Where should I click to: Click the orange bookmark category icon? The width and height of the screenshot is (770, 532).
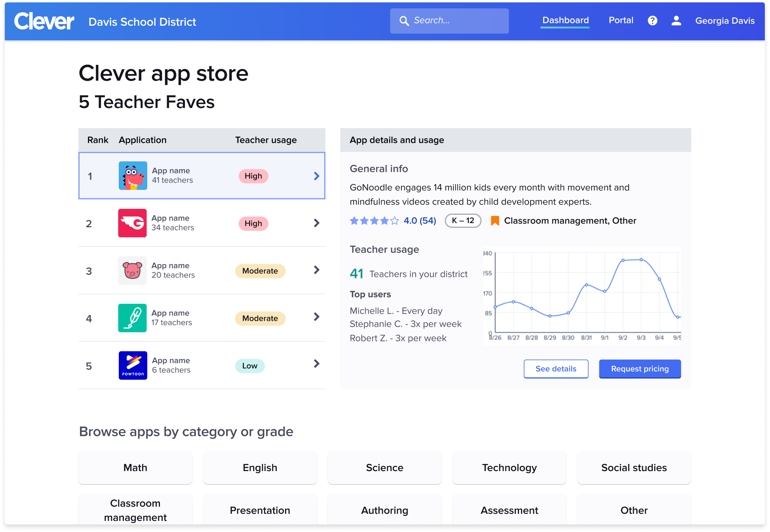(495, 221)
